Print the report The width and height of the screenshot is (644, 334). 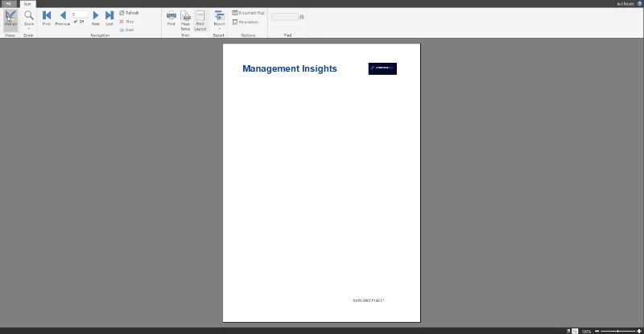[171, 19]
